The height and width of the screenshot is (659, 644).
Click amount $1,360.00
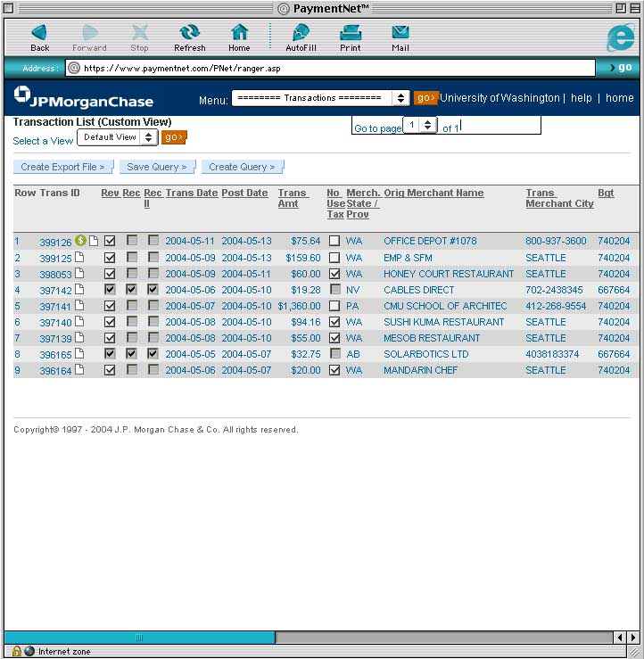click(299, 306)
